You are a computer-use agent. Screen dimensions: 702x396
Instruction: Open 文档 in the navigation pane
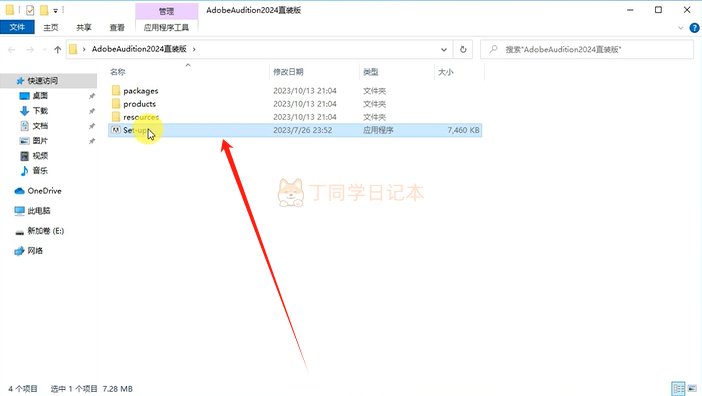pyautogui.click(x=40, y=126)
